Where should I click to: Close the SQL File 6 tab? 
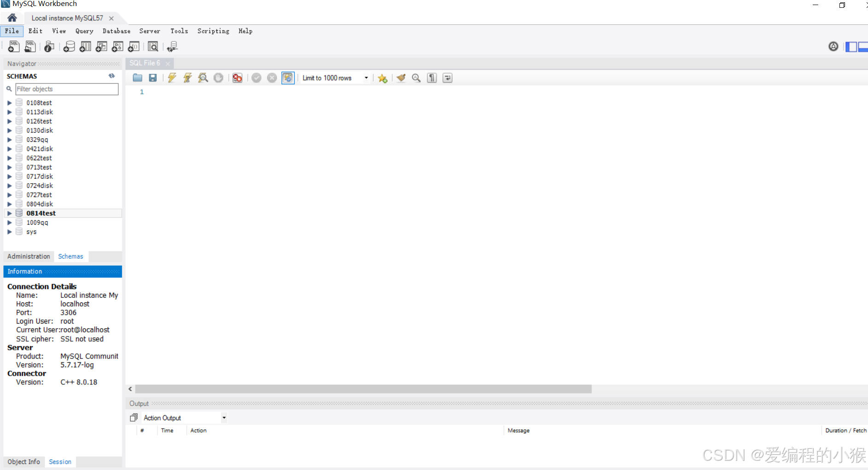click(x=168, y=64)
